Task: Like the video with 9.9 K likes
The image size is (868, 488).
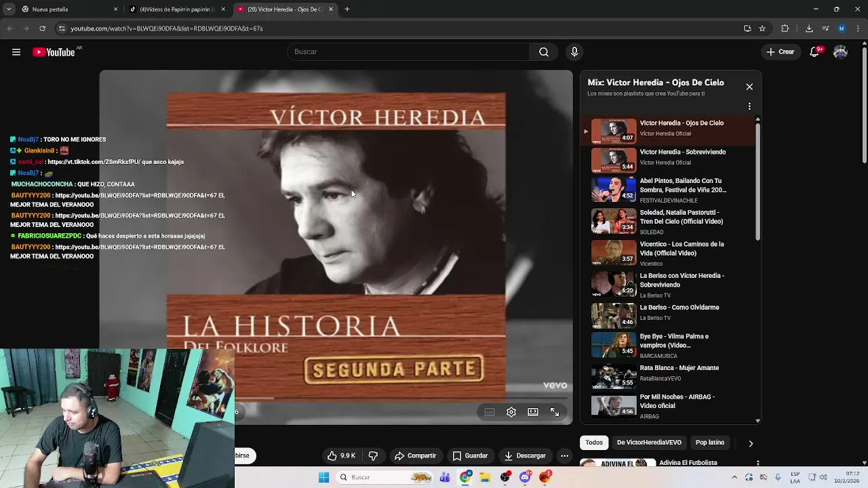Action: click(342, 455)
